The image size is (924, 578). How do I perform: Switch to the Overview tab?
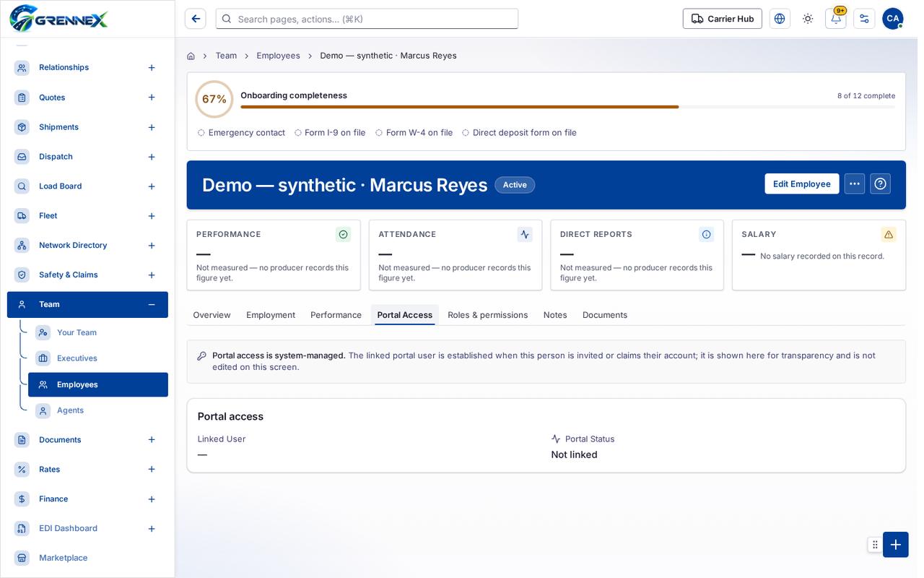coord(212,315)
